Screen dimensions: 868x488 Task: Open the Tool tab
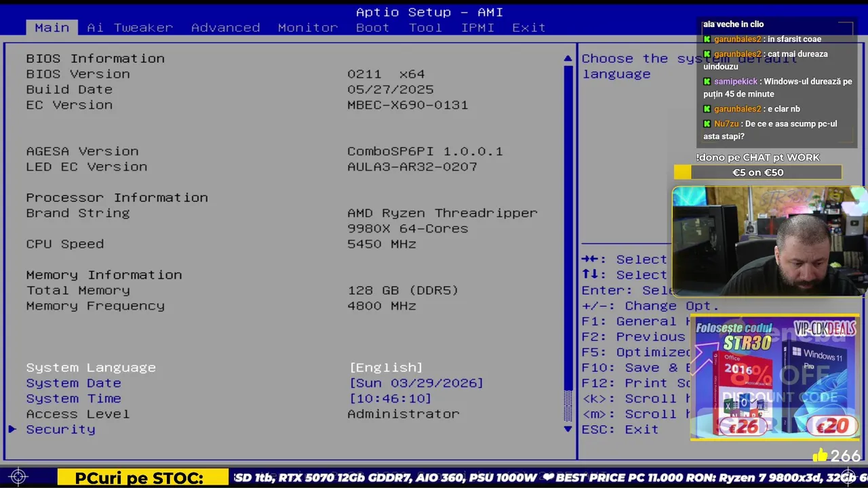coord(425,28)
